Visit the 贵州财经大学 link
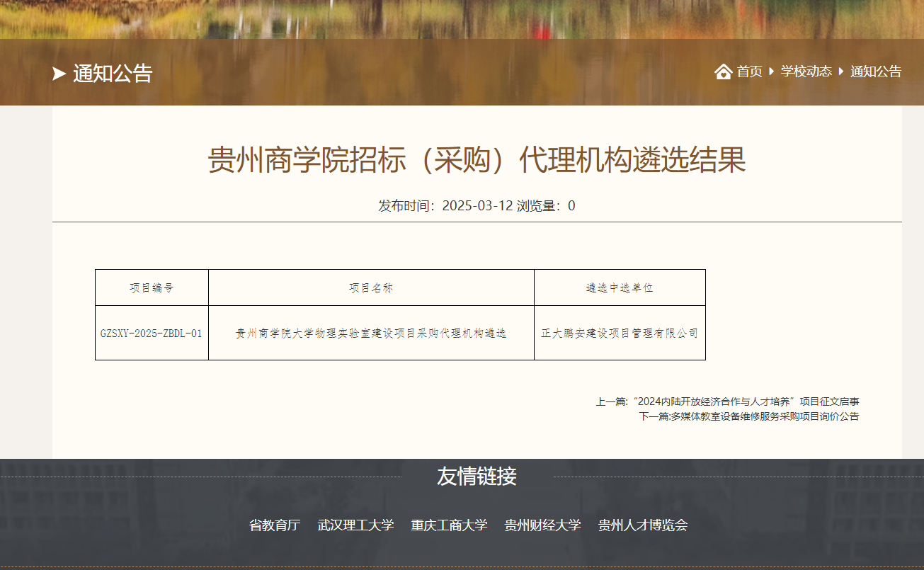The width and height of the screenshot is (924, 570). click(542, 525)
